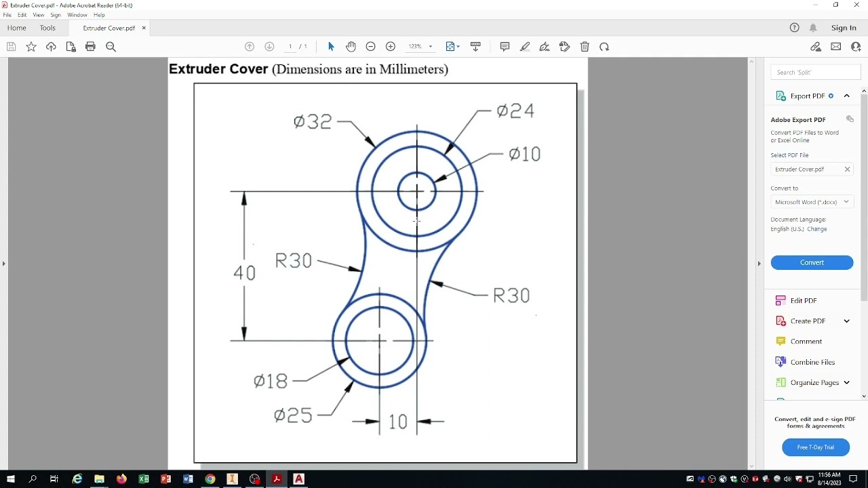The height and width of the screenshot is (488, 868).
Task: Click the upload to cloud icon
Action: (x=51, y=47)
